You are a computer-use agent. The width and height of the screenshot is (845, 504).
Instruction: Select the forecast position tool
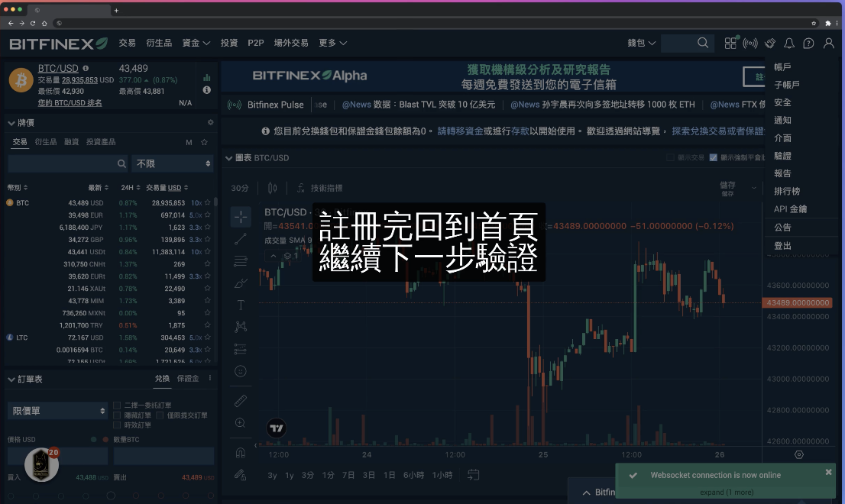pyautogui.click(x=241, y=349)
